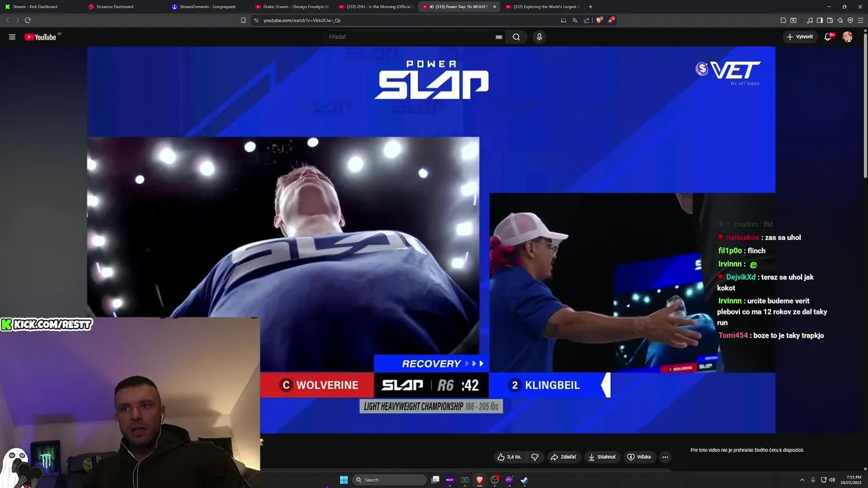Click the Windows taskbar Search box
Image resolution: width=868 pixels, height=488 pixels.
pos(390,480)
